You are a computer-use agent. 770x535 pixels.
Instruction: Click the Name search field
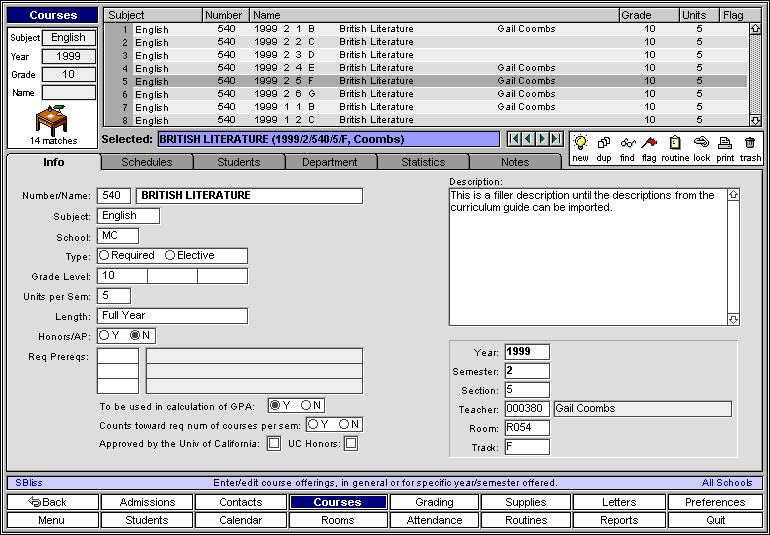(69, 92)
